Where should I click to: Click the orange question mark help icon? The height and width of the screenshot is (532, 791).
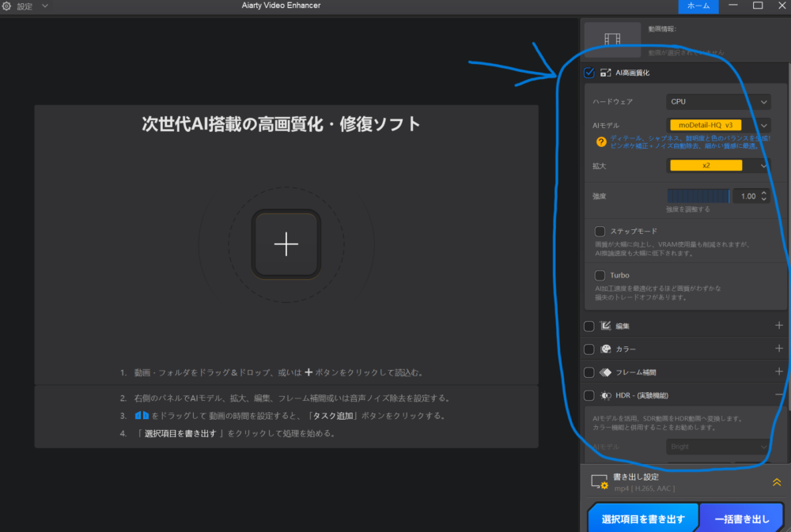tap(601, 142)
